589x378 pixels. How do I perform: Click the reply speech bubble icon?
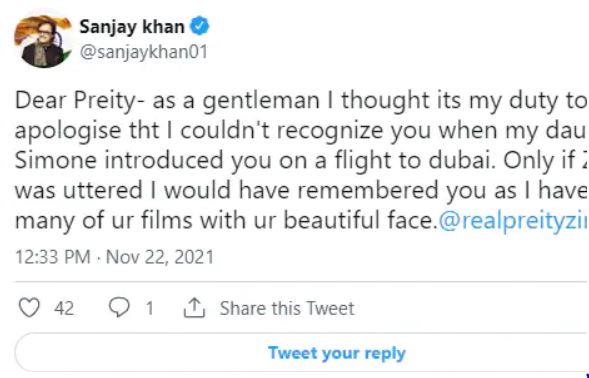coord(119,307)
